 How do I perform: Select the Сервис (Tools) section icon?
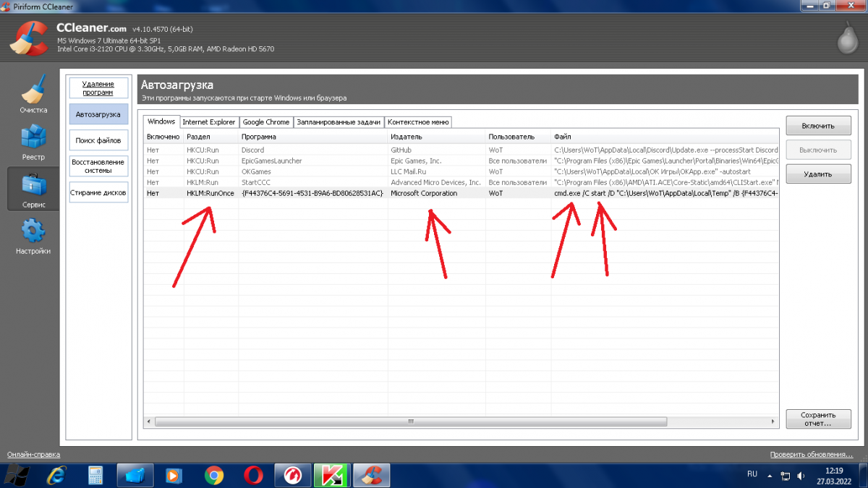pos(33,189)
